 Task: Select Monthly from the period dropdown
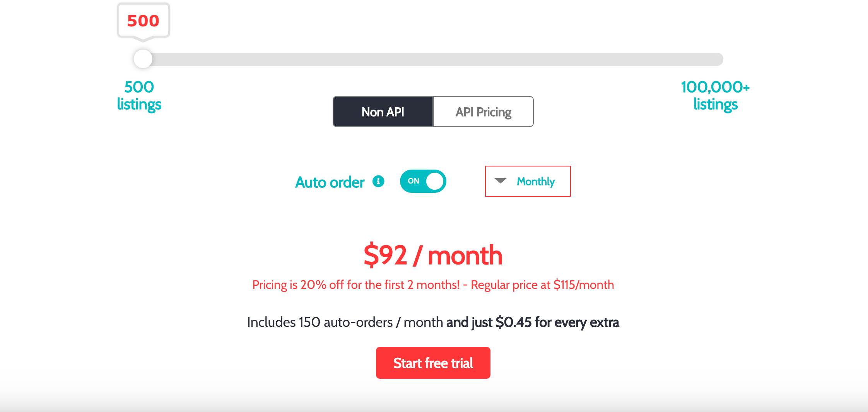[535, 181]
